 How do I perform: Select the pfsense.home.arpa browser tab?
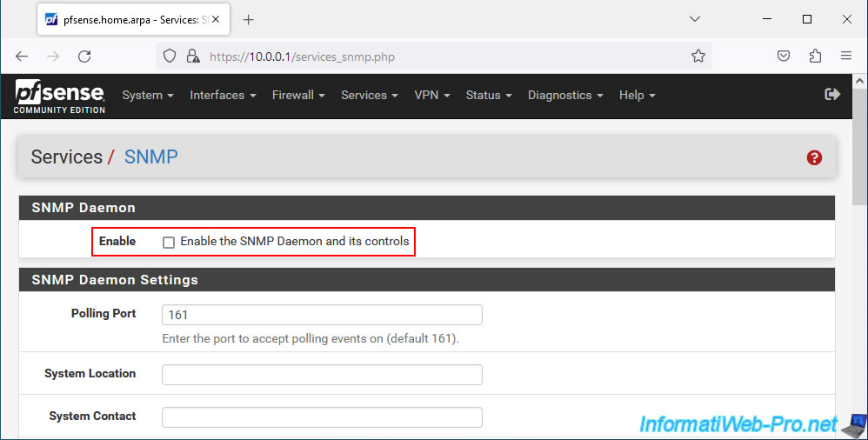point(133,19)
